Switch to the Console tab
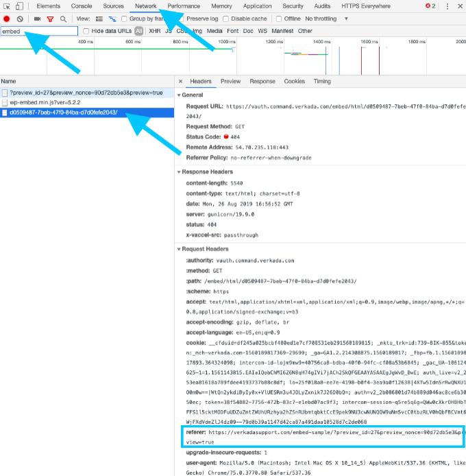The height and width of the screenshot is (476, 466). pyautogui.click(x=82, y=5)
